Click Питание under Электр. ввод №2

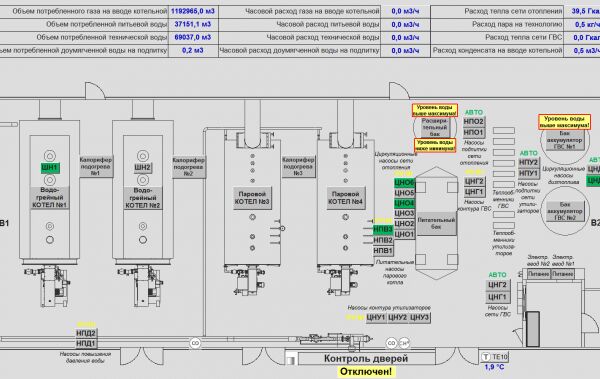539,274
